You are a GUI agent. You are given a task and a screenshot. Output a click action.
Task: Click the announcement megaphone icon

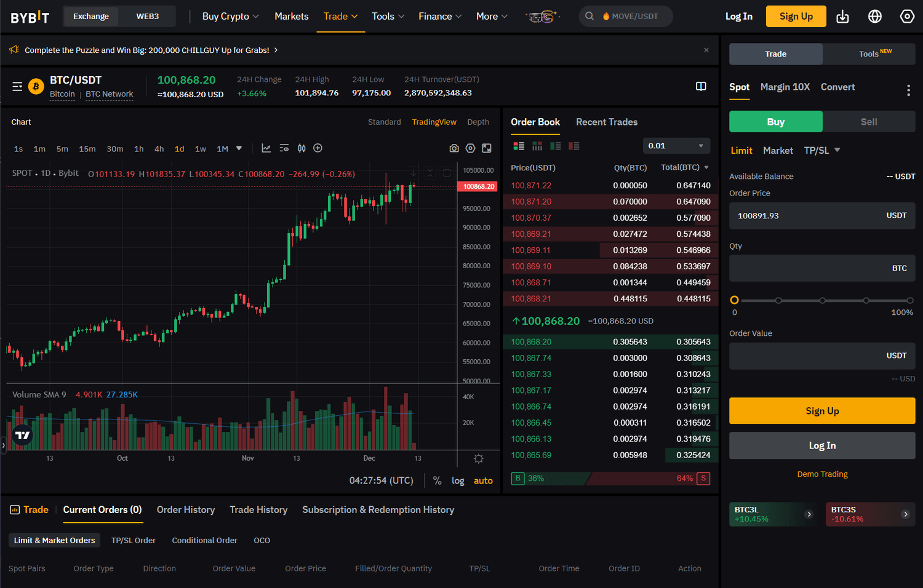(14, 50)
